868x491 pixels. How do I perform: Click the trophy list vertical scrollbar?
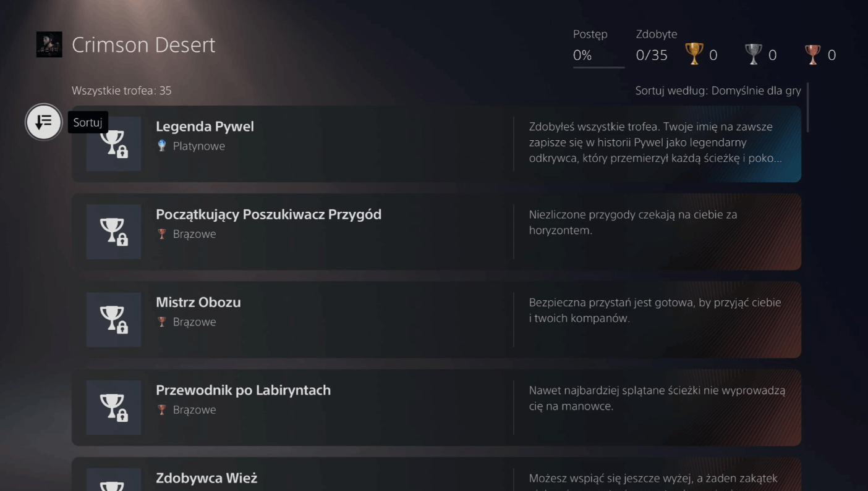tap(807, 107)
